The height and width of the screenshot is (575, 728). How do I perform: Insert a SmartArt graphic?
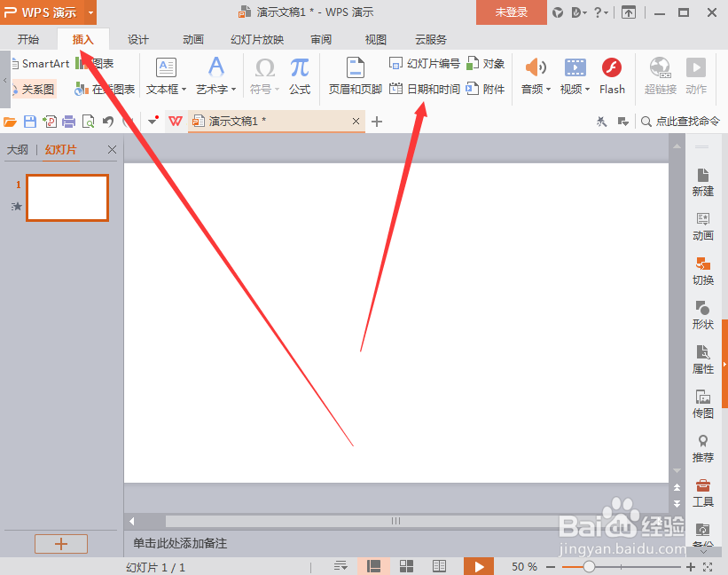coord(41,64)
